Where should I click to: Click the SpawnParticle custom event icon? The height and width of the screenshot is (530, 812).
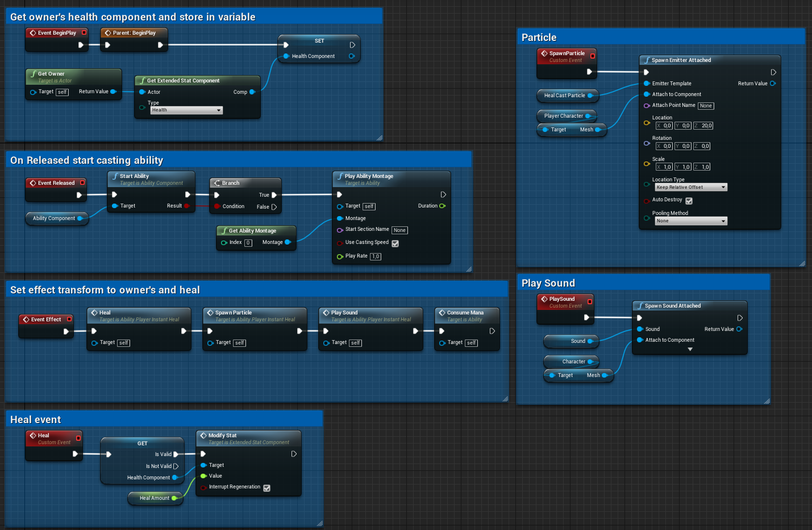tap(544, 53)
